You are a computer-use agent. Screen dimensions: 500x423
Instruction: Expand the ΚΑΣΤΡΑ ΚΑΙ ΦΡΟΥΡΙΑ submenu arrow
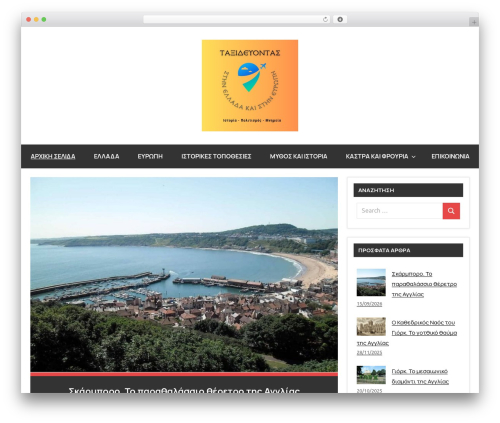coord(414,157)
